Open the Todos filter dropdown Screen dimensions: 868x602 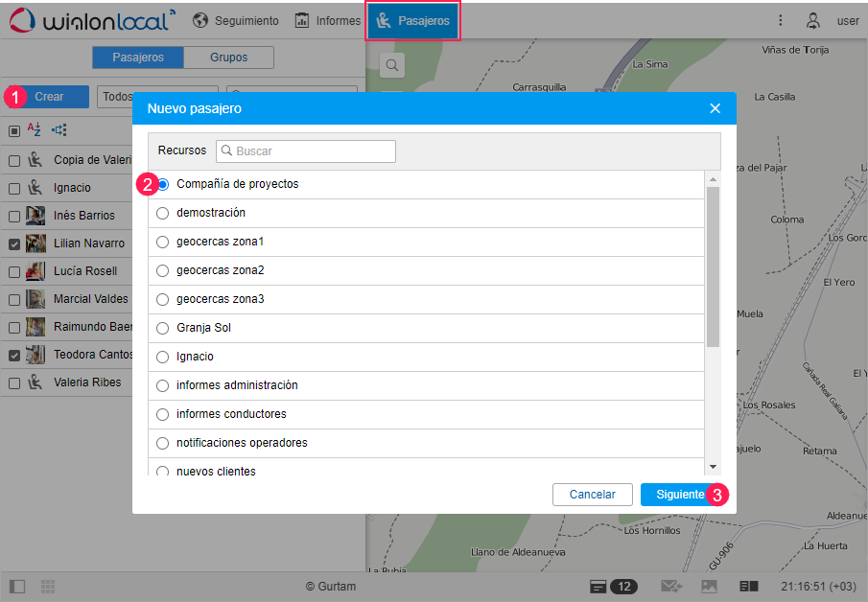157,96
